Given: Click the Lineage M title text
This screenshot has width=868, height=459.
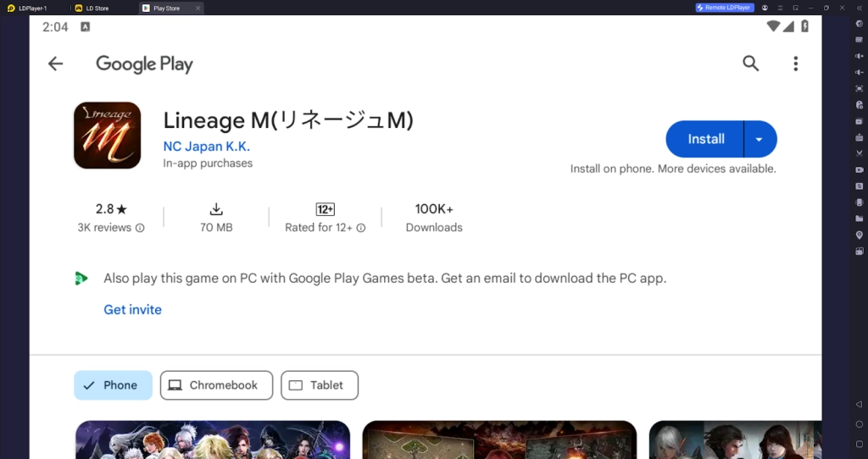Looking at the screenshot, I should 288,120.
